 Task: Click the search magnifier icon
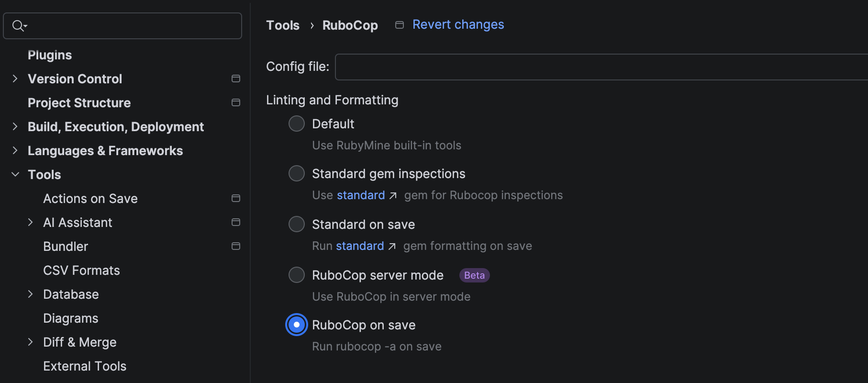18,25
